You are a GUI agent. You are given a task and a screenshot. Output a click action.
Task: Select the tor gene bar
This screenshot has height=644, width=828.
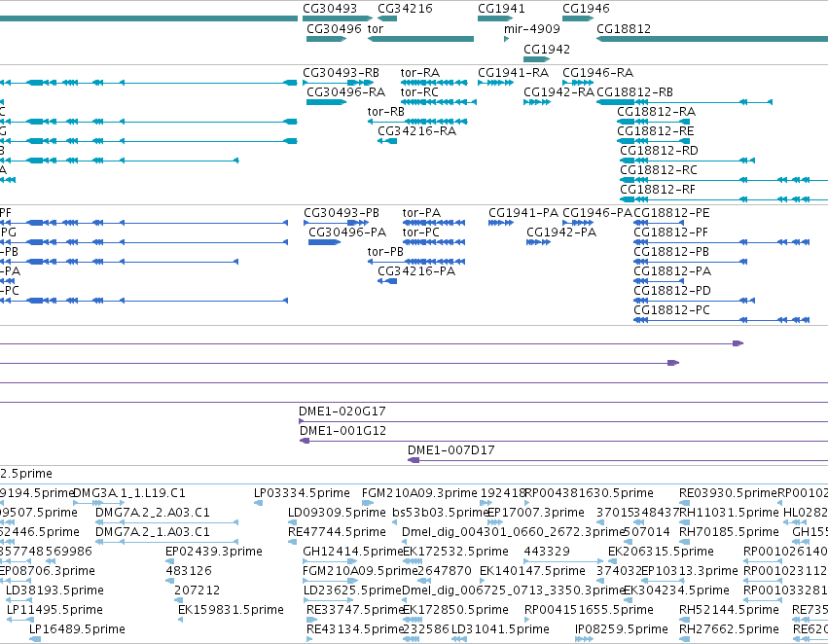421,39
